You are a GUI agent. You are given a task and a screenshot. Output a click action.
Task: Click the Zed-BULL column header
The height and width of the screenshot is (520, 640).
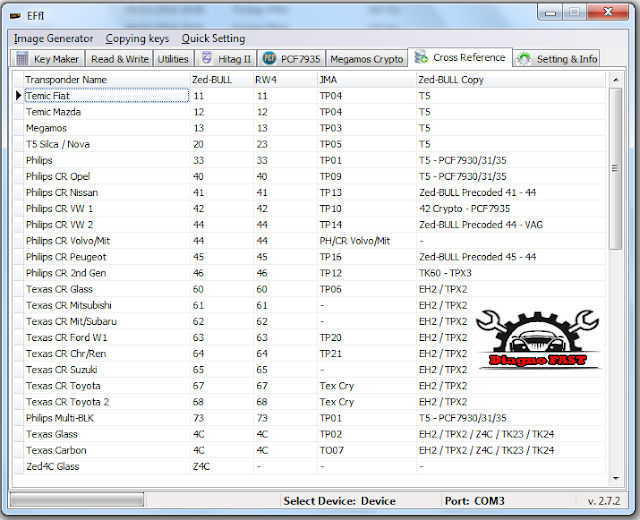pos(222,80)
